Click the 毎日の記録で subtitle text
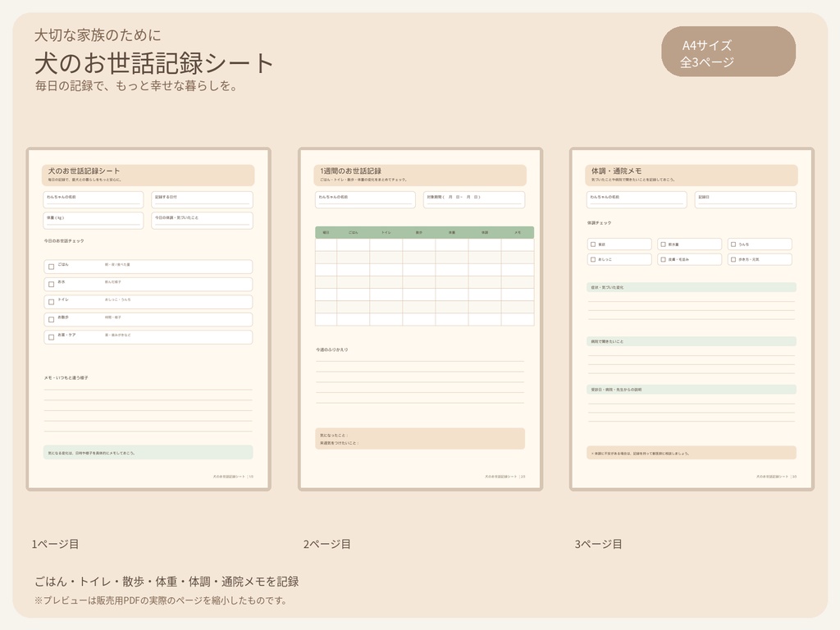The image size is (840, 630). click(x=137, y=85)
